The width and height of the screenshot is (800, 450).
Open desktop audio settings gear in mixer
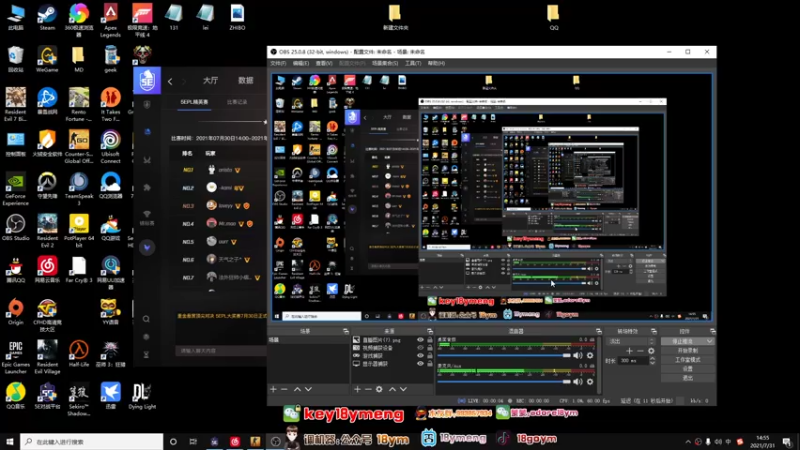coord(590,356)
